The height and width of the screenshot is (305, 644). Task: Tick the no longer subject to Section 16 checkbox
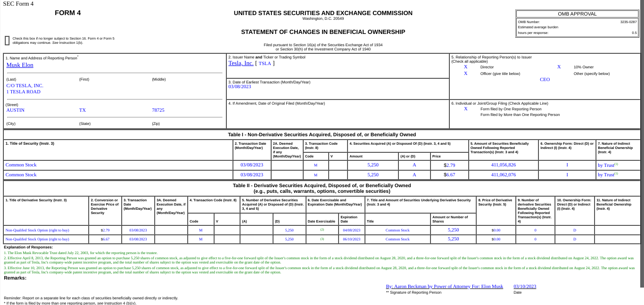point(7,41)
